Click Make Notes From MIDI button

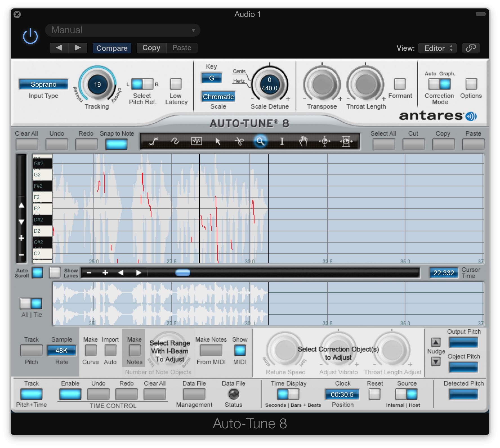[211, 350]
